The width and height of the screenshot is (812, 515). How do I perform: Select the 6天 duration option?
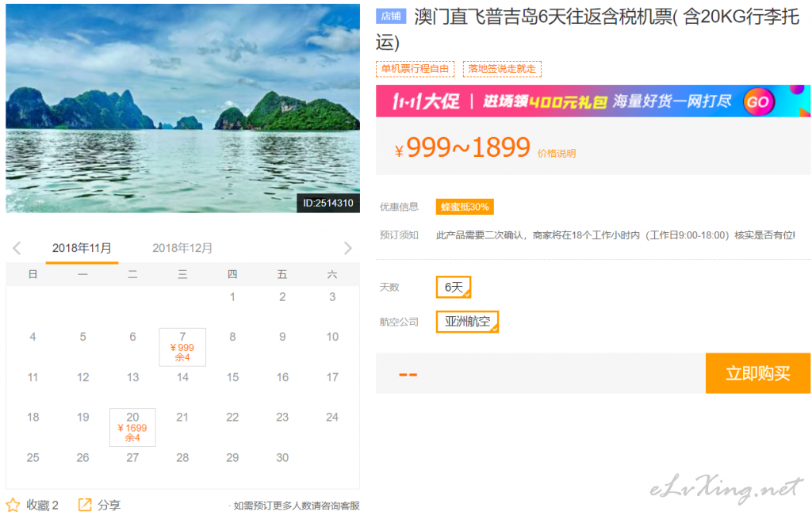pyautogui.click(x=454, y=287)
